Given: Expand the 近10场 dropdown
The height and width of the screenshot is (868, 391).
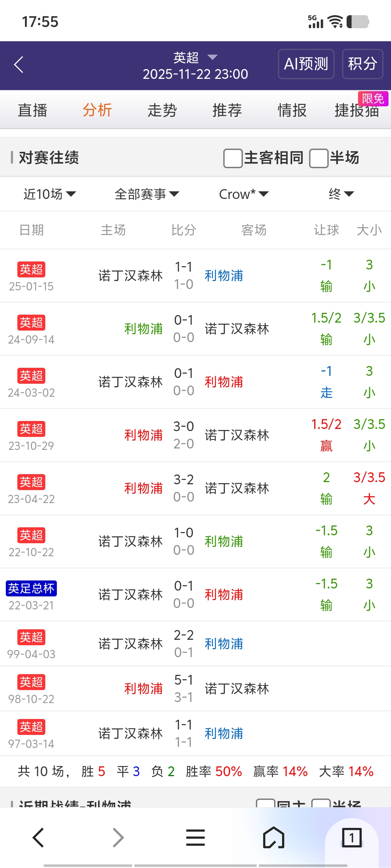Looking at the screenshot, I should click(x=50, y=194).
